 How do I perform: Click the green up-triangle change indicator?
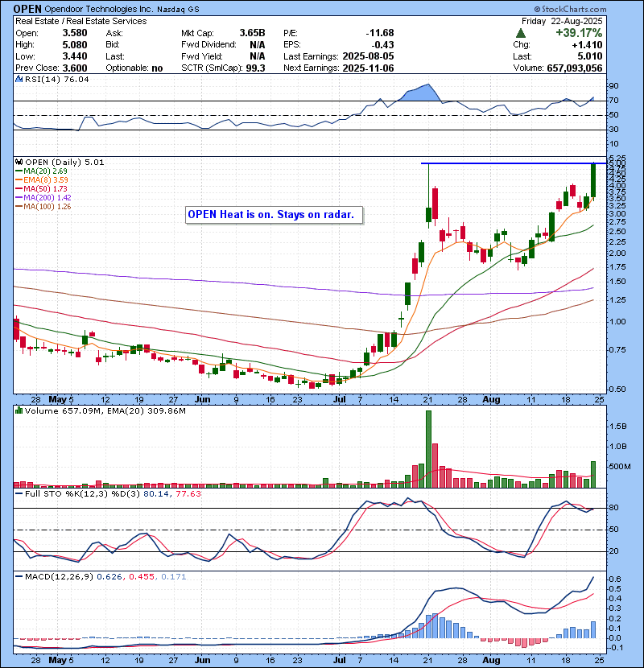coord(520,33)
